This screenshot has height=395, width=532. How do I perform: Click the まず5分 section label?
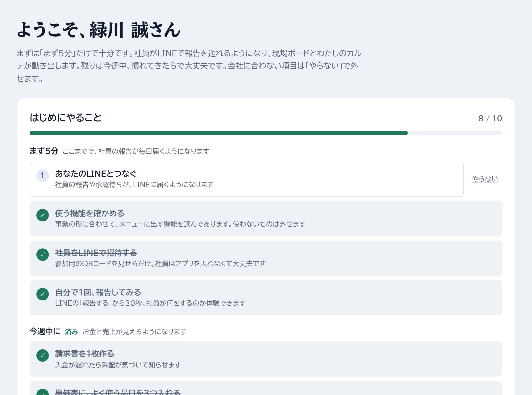coord(44,151)
